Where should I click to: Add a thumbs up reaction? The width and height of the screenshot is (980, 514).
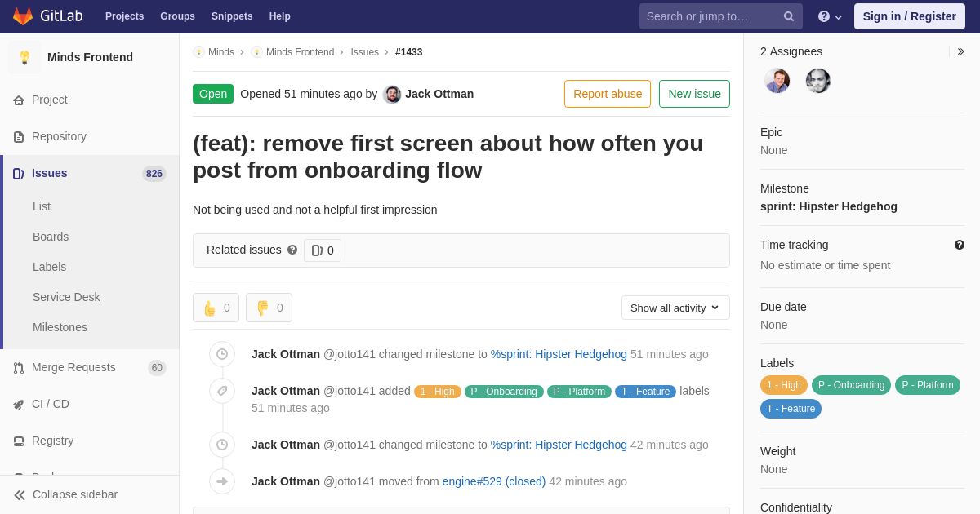click(x=216, y=308)
